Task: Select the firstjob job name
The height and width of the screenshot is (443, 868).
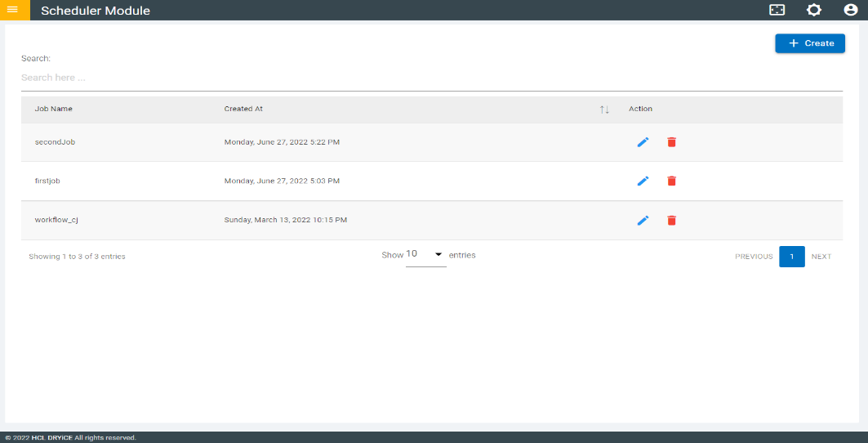Action: (x=47, y=181)
